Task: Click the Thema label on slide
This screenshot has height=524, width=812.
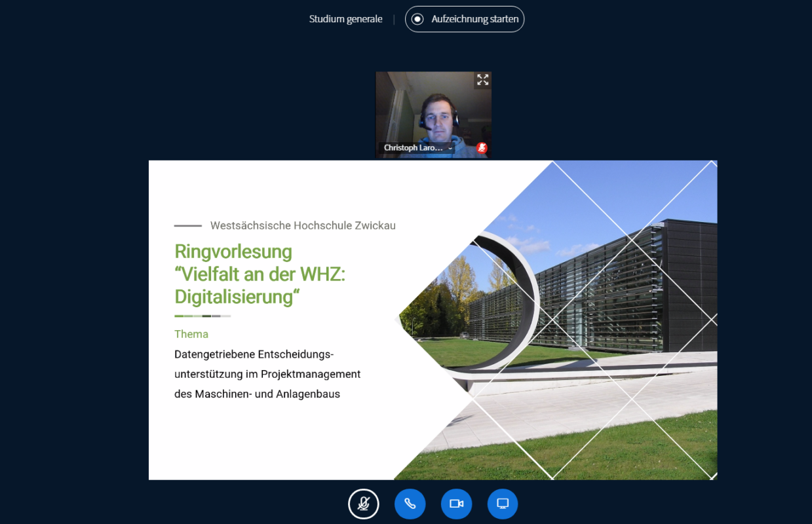Action: [191, 334]
